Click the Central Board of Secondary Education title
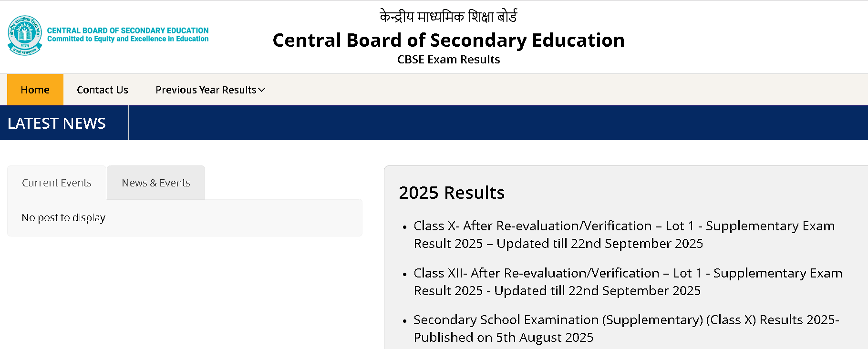868x349 pixels. 448,40
